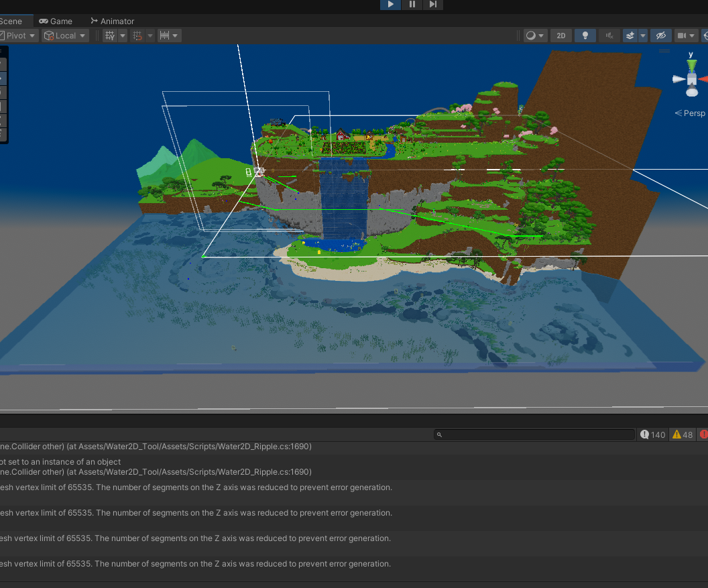Switch to the Game tab
The width and height of the screenshot is (708, 588).
tap(56, 21)
